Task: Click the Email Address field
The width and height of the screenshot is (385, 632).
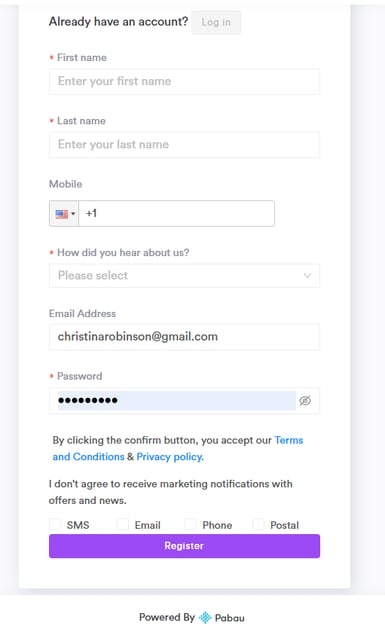Action: [184, 337]
